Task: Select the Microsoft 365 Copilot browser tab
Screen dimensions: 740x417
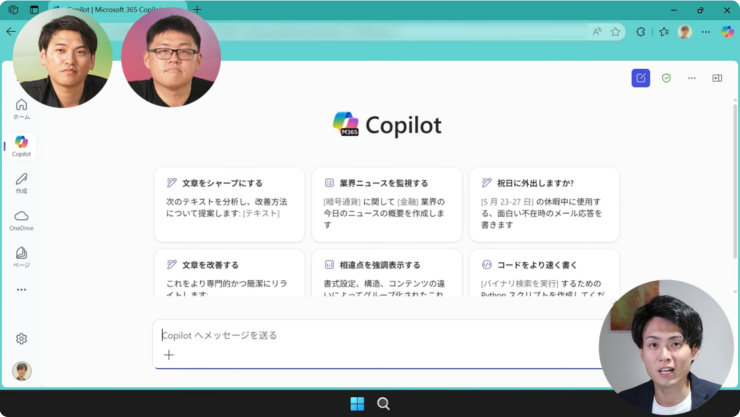Action: [x=118, y=9]
